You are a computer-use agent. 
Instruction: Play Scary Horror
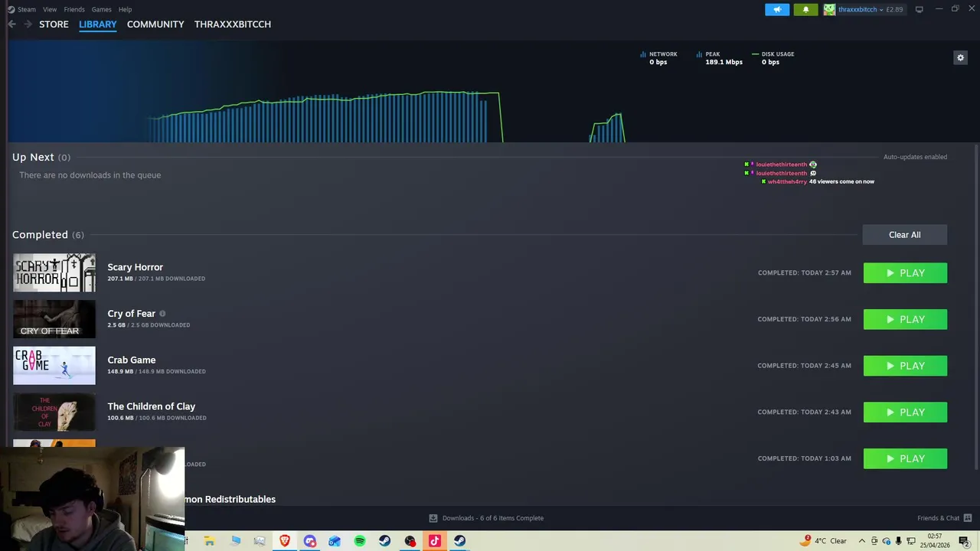(x=905, y=273)
